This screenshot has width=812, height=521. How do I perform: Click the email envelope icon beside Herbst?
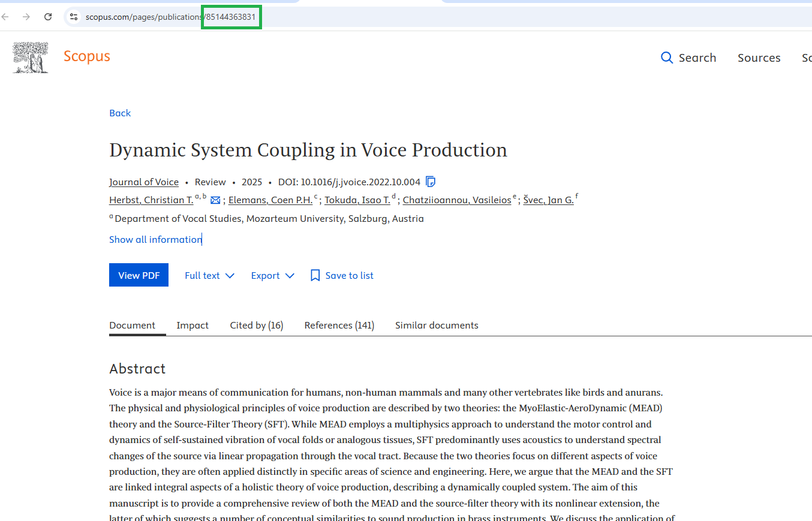(x=215, y=200)
